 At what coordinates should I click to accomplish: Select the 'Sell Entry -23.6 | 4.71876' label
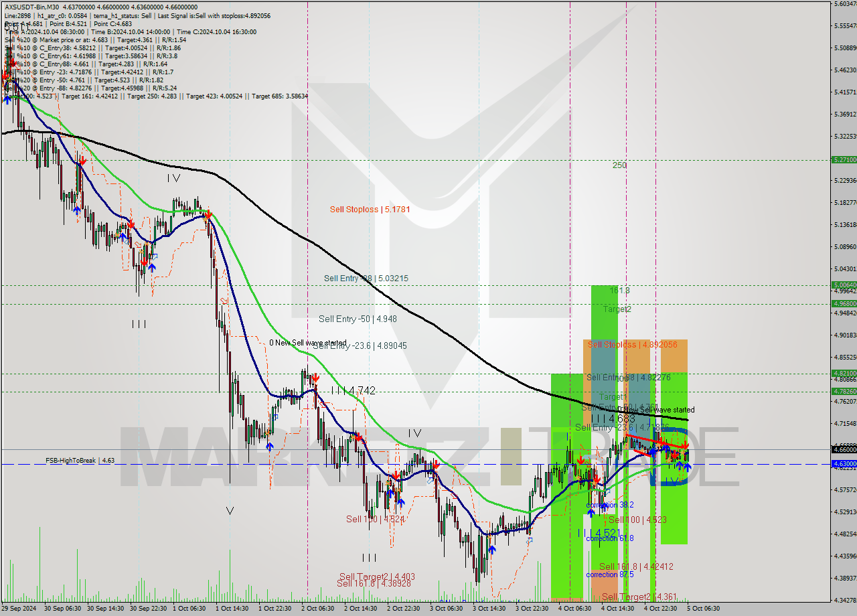click(x=622, y=428)
